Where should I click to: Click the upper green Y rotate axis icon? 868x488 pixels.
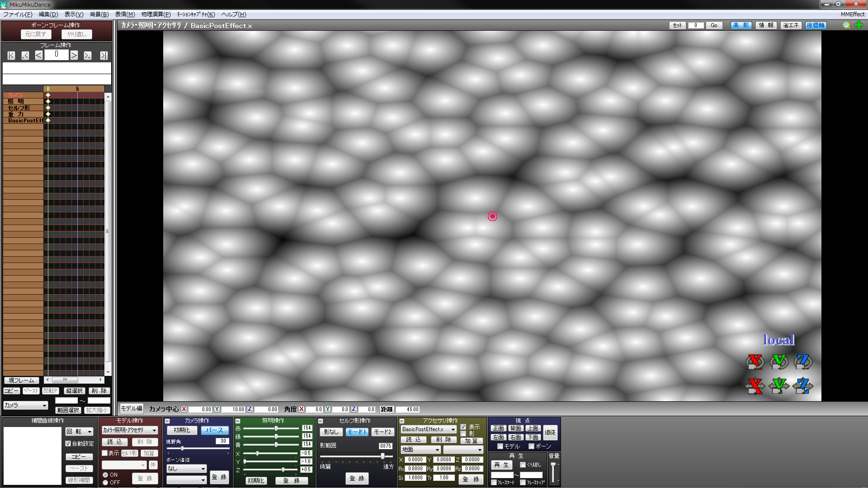coord(779,361)
